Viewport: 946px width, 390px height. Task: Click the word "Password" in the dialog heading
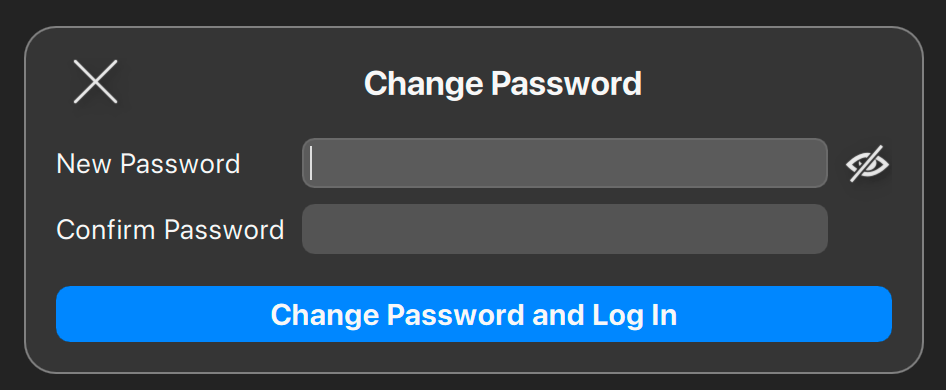566,83
